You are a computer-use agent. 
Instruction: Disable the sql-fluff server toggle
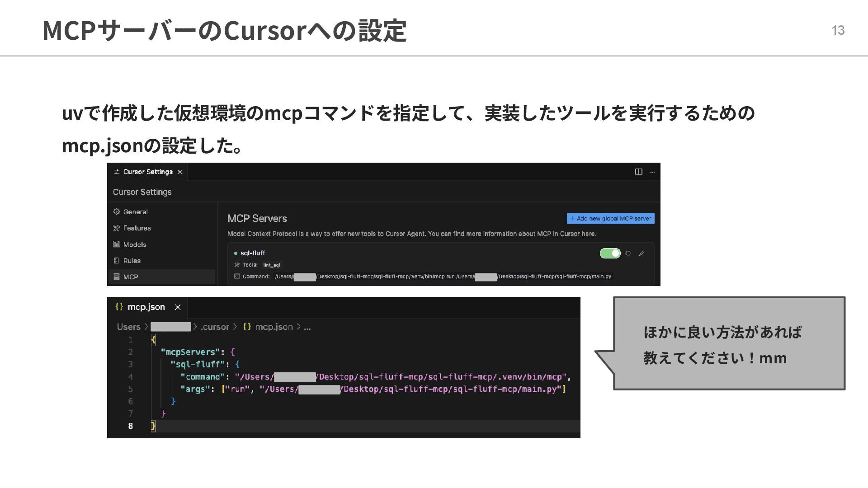(x=610, y=253)
